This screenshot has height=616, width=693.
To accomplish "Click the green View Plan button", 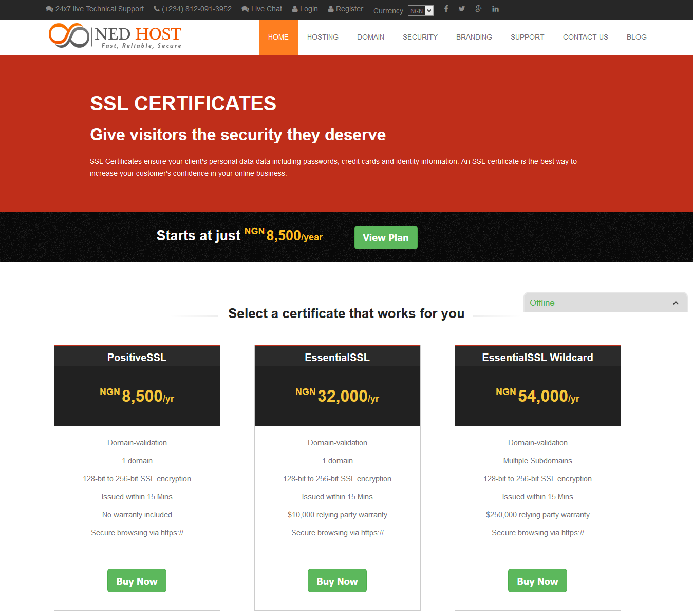I will pyautogui.click(x=385, y=237).
